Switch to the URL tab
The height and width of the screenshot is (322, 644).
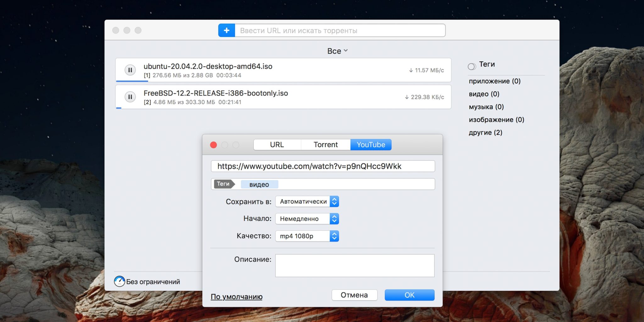[277, 145]
